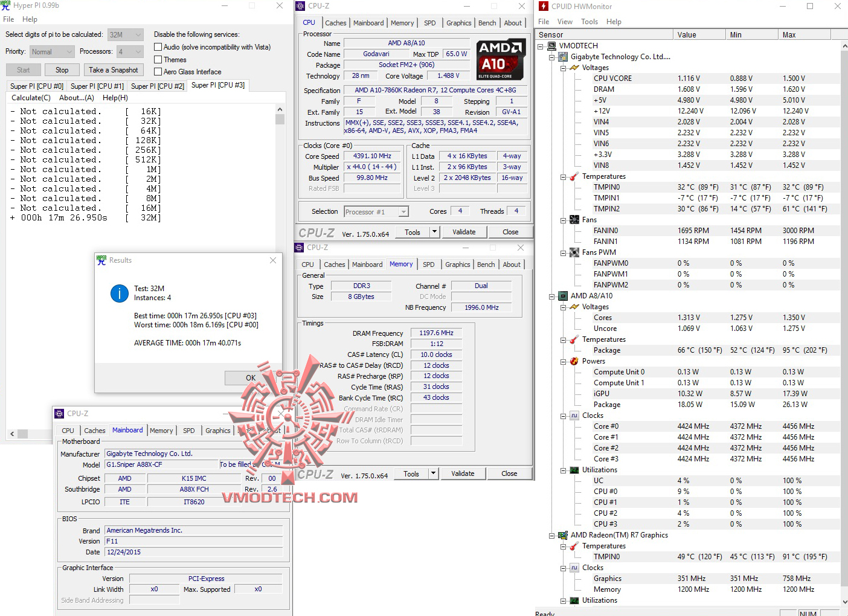The image size is (848, 616).
Task: Click the AMD Radeon R7 graphics card icon
Action: (564, 535)
